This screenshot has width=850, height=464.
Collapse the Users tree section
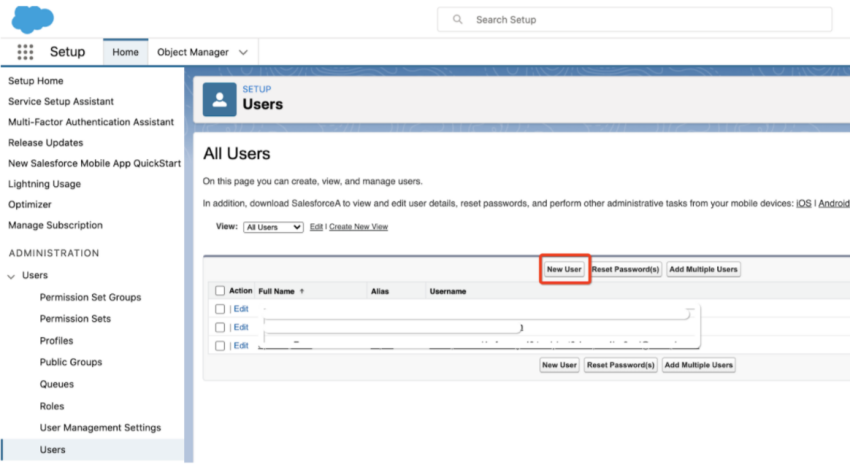[x=11, y=275]
